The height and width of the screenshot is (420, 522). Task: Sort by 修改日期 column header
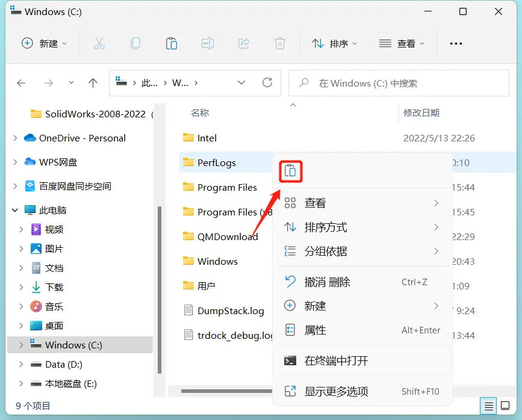coord(421,113)
